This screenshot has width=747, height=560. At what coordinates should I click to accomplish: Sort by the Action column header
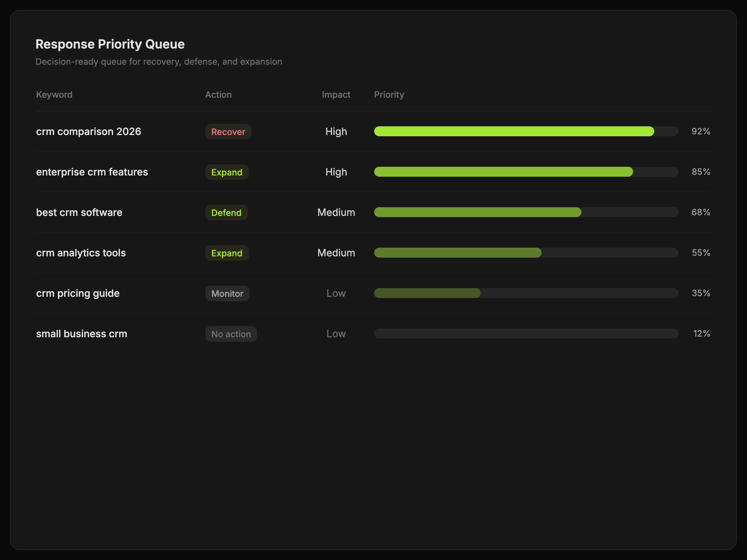click(218, 95)
